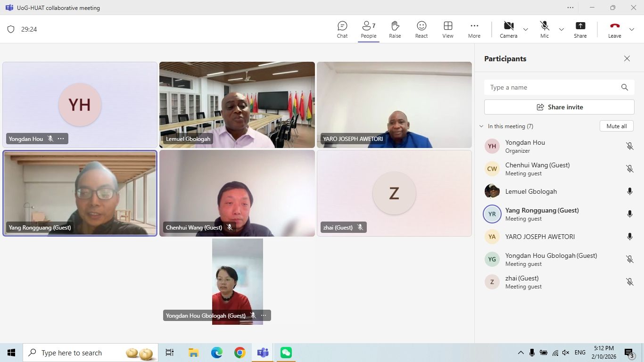Toggle Lemuel Gbologah's microphone in list
Screen dimensions: 644x362
pyautogui.click(x=629, y=191)
